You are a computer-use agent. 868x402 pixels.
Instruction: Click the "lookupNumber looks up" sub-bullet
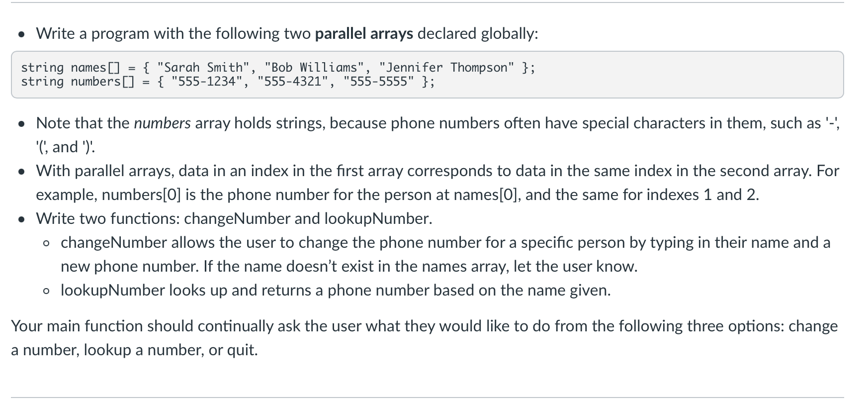(x=336, y=290)
